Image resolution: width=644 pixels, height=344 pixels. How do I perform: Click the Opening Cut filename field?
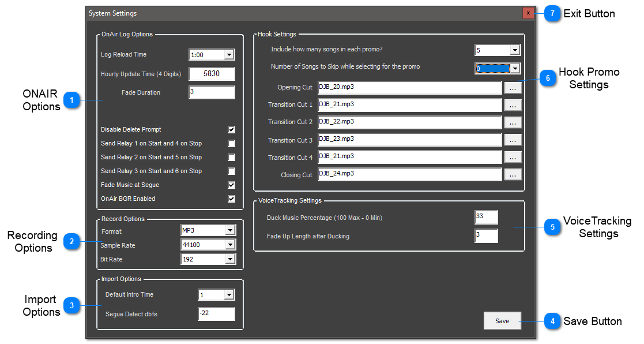(410, 88)
